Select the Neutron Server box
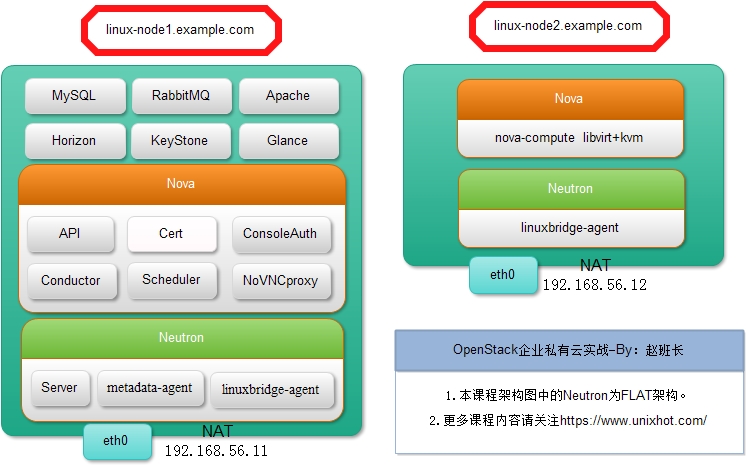The image size is (747, 466). pyautogui.click(x=60, y=388)
